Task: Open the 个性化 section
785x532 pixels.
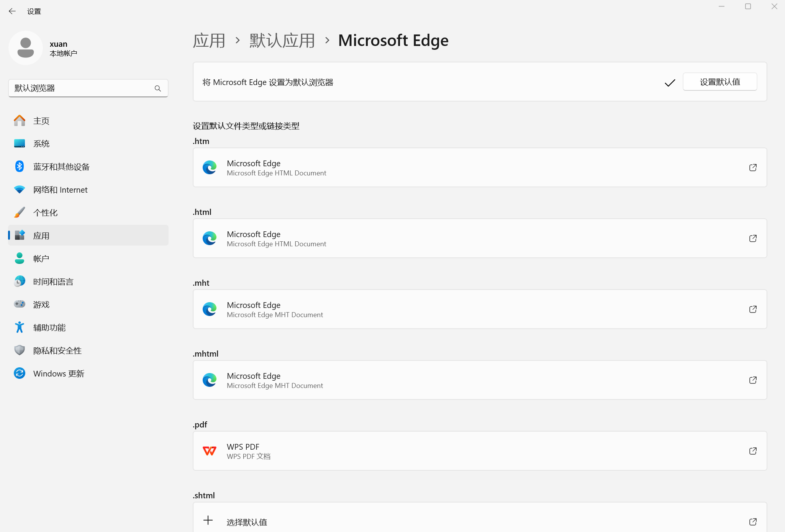Action: (88, 213)
